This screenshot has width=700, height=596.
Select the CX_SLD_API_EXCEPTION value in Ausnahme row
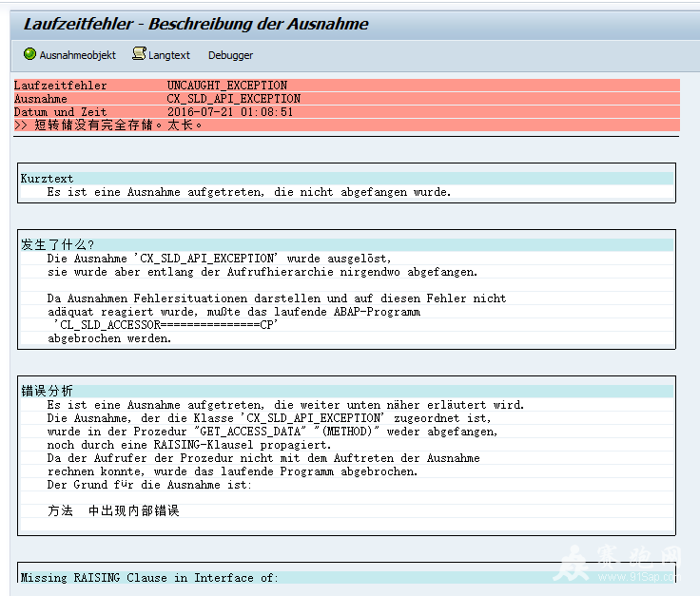233,99
